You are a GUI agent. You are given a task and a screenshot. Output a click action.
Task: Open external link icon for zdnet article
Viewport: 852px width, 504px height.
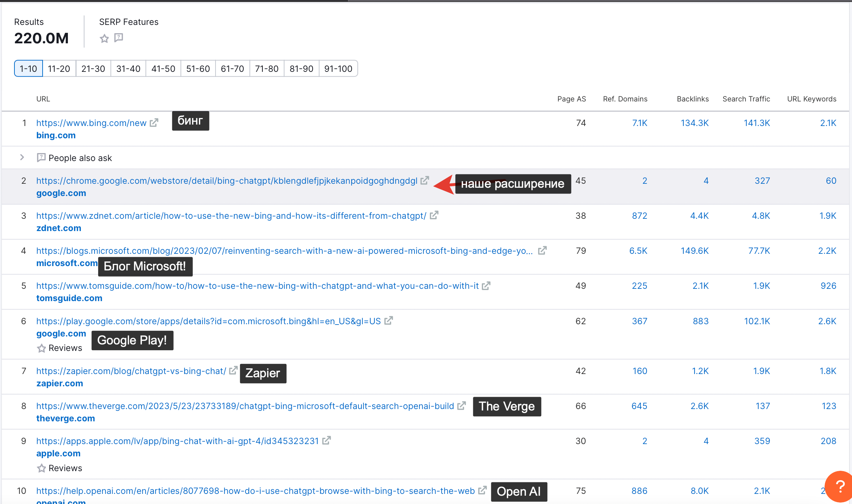434,215
